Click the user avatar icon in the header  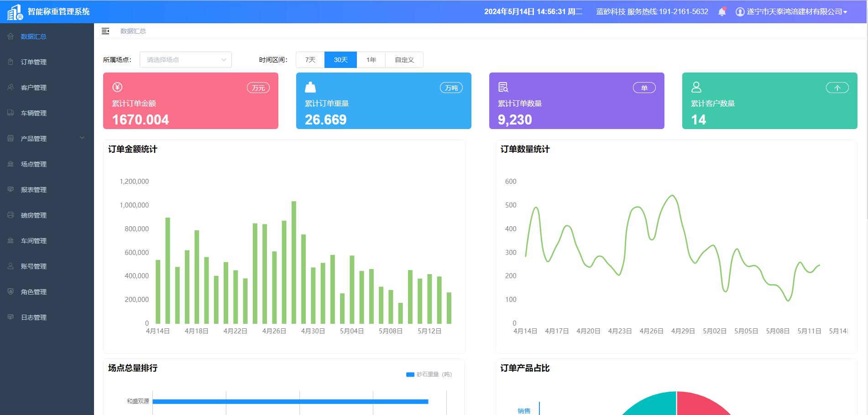click(740, 12)
